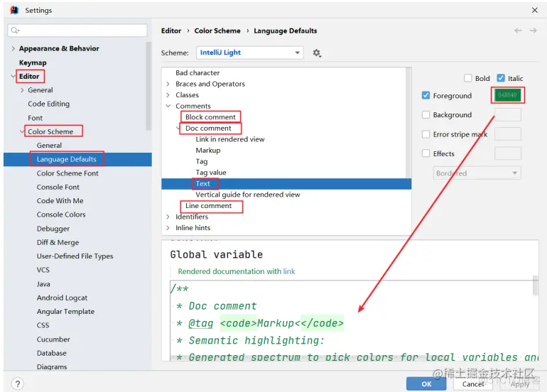Viewport: 547px width, 392px height.
Task: Open VCS color settings
Action: (43, 270)
